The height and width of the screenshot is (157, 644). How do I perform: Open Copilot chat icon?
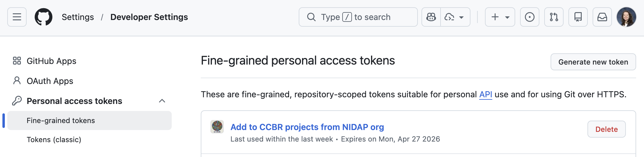(x=431, y=17)
